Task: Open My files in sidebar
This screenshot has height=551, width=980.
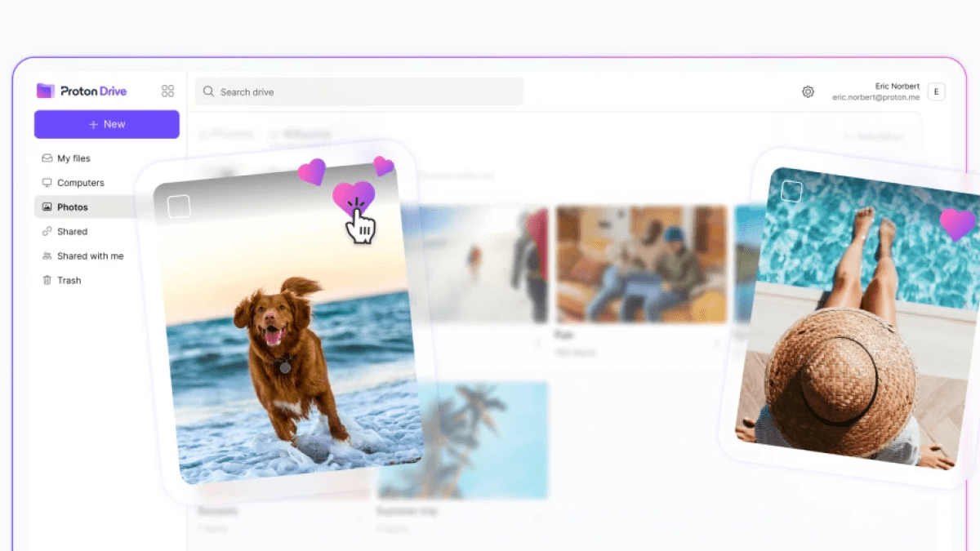Action: 73,158
